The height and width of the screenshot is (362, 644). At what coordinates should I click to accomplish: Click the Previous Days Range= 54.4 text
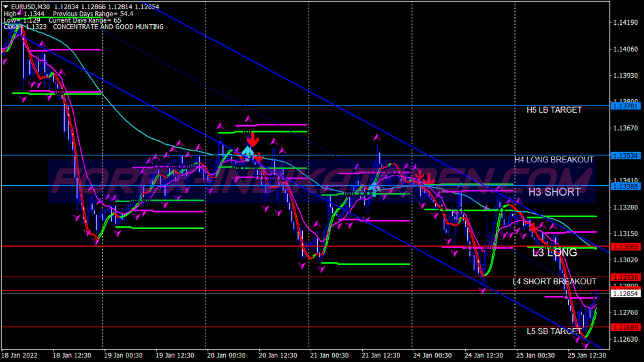(93, 14)
